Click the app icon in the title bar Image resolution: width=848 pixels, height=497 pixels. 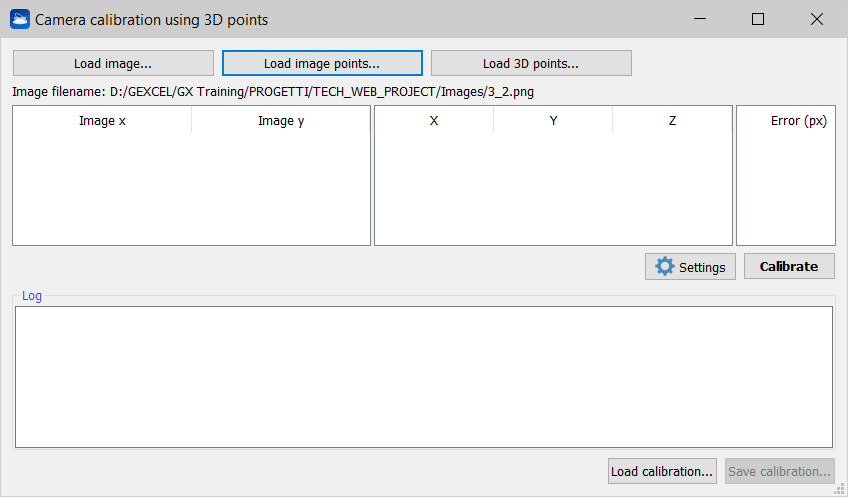[20, 19]
